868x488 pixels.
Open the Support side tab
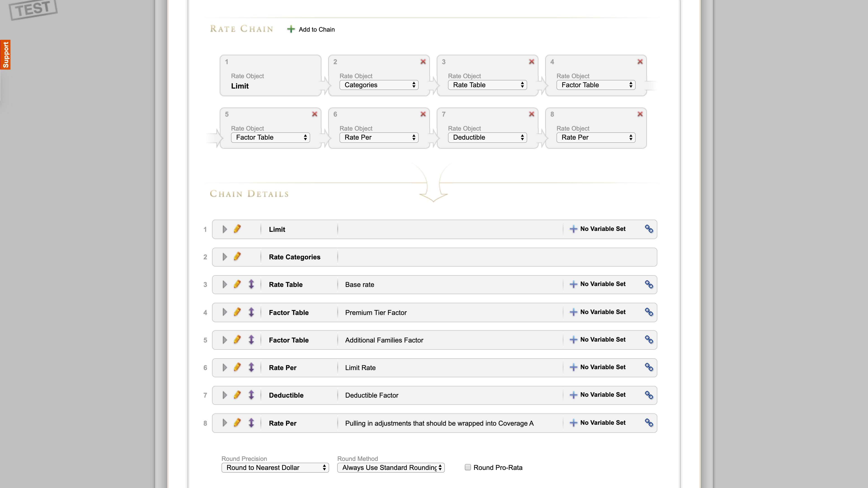(x=5, y=54)
